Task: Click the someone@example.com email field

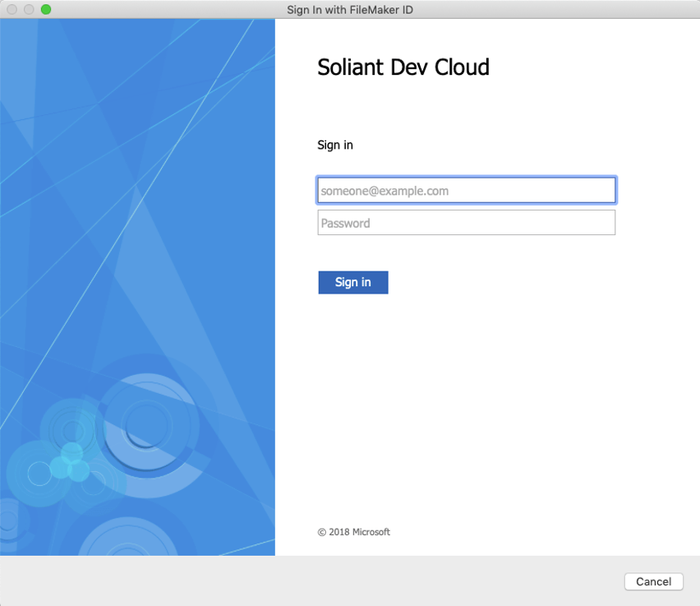Action: click(466, 191)
